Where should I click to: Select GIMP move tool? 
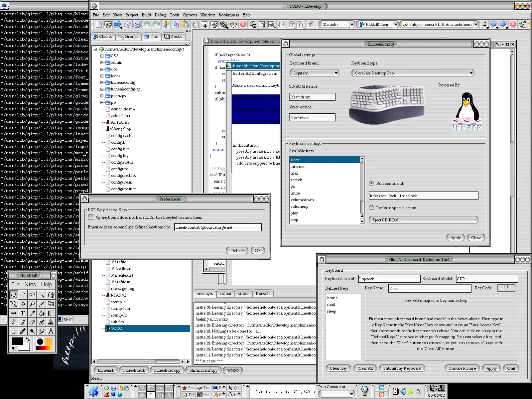pyautogui.click(x=23, y=304)
